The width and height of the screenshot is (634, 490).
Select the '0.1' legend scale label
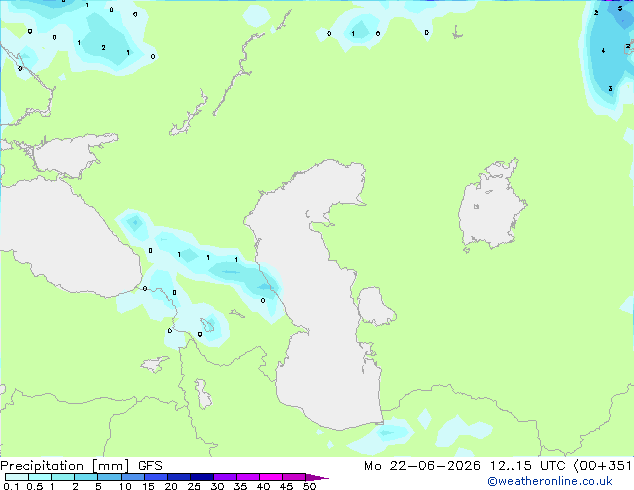[11, 486]
